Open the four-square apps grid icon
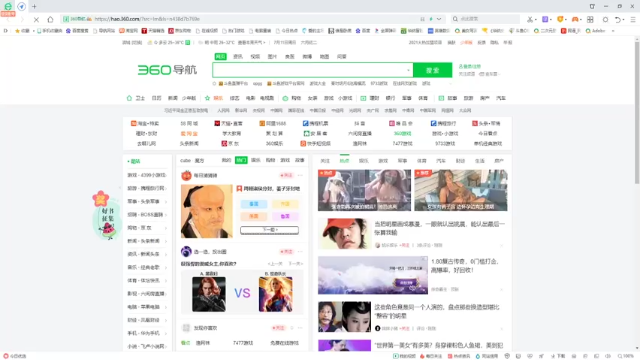The image size is (640, 360). click(x=590, y=19)
